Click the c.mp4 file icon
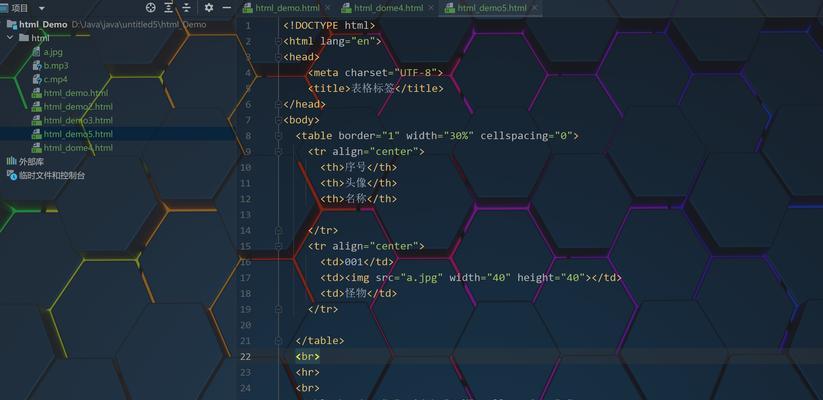This screenshot has width=823, height=400. [x=36, y=79]
